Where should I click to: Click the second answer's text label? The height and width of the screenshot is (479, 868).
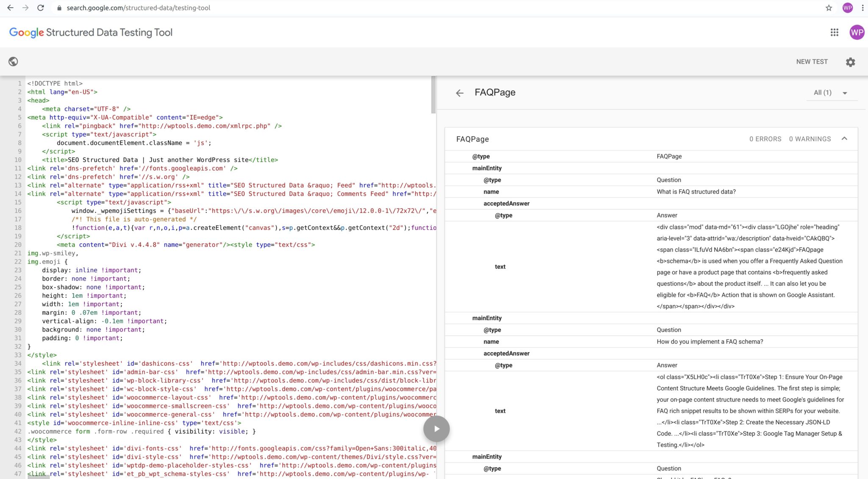[x=500, y=411]
